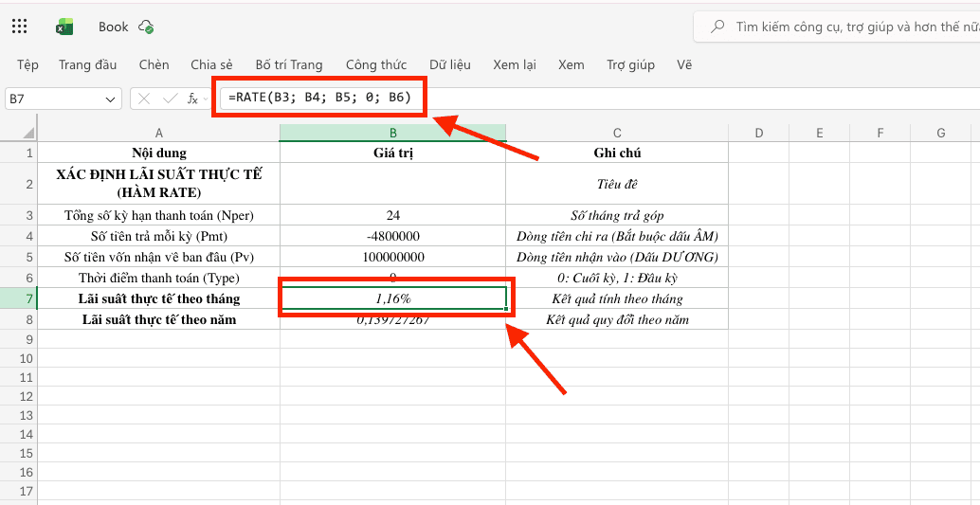Click the search magnifier icon
The image size is (980, 505).
[718, 27]
